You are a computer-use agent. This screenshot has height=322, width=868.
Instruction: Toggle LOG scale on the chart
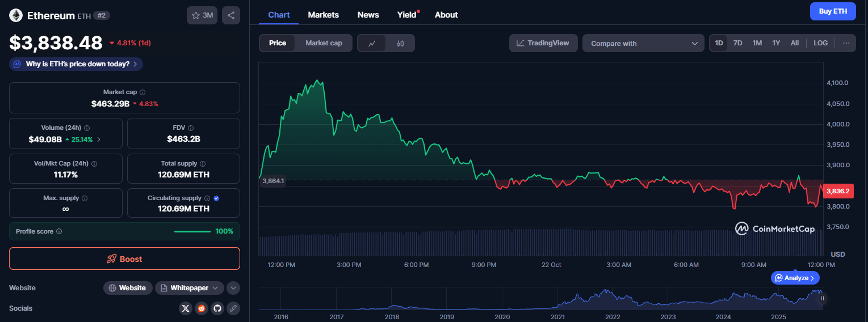820,43
